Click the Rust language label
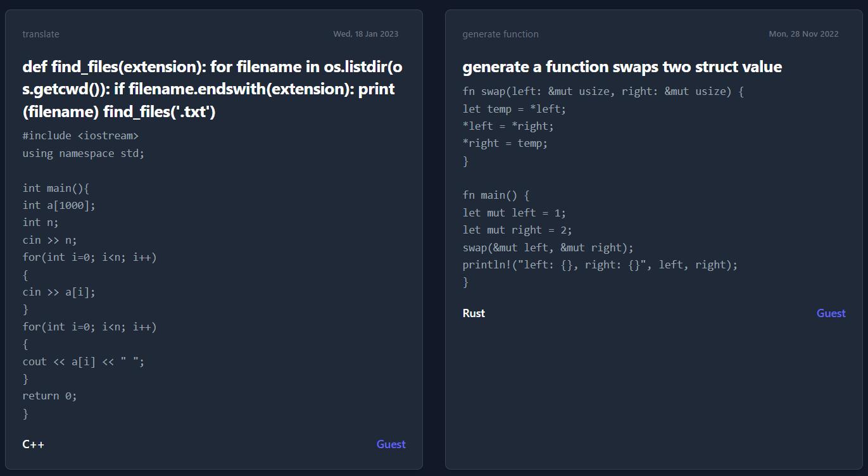Viewport: 868px width, 476px height. pos(474,313)
